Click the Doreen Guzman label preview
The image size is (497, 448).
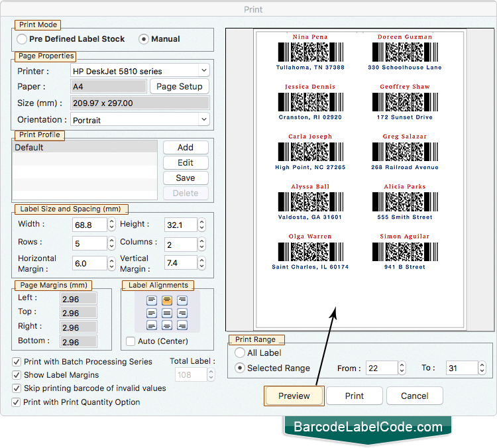coord(405,52)
